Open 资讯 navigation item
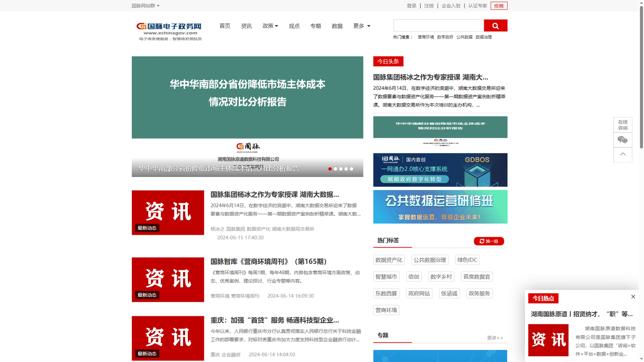The width and height of the screenshot is (644, 362). (246, 26)
